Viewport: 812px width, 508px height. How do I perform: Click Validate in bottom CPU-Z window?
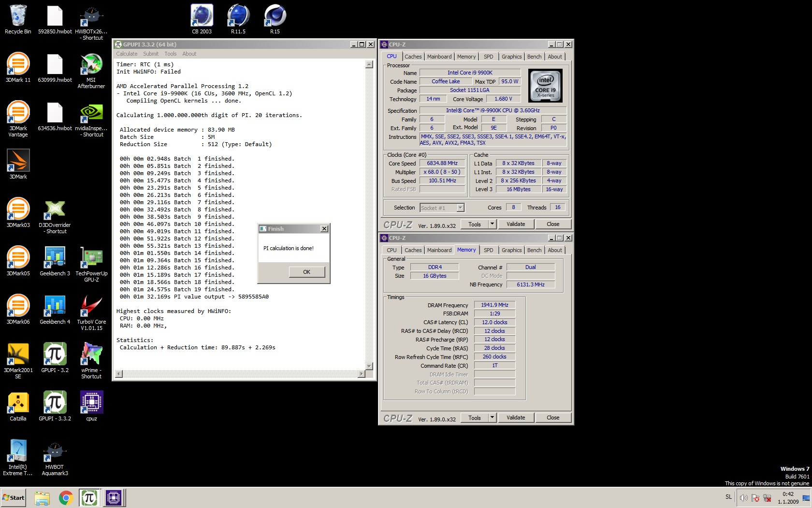[x=516, y=418]
